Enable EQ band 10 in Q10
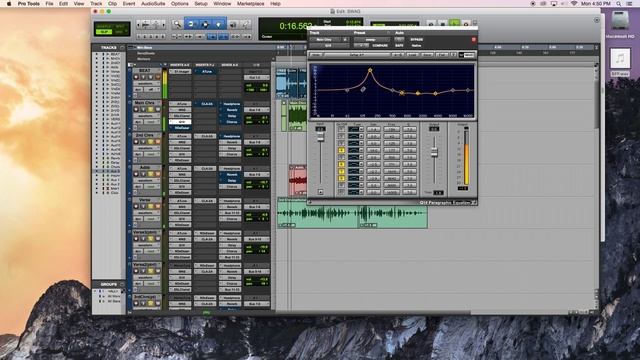The width and height of the screenshot is (640, 360). [341, 192]
